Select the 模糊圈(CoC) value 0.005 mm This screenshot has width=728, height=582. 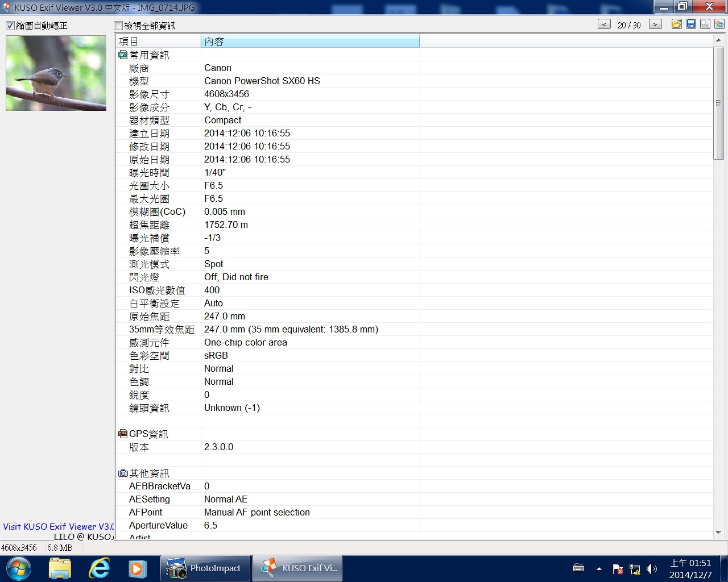click(x=225, y=211)
